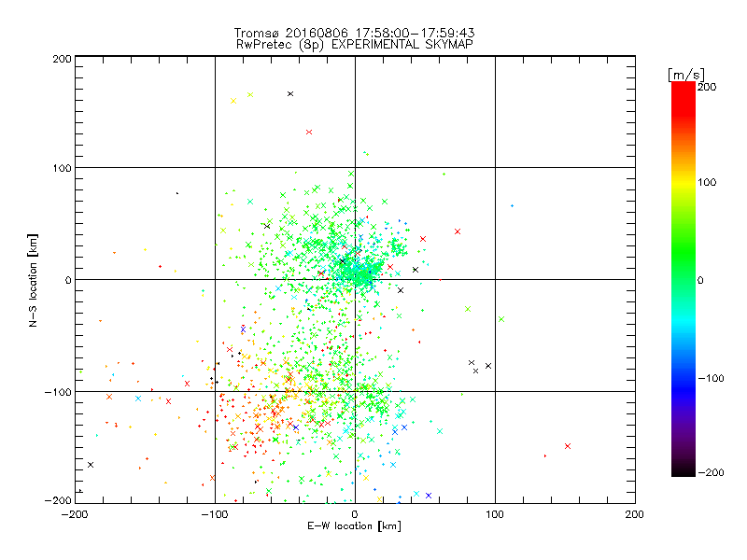Click the 200 tick label on E-W axis
The width and height of the screenshot is (747, 560).
coord(635,514)
